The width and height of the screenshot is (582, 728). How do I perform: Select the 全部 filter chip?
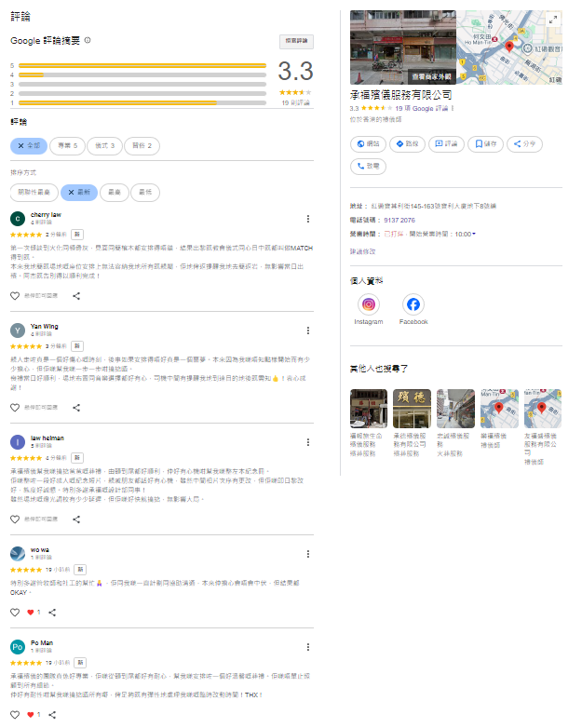(29, 146)
